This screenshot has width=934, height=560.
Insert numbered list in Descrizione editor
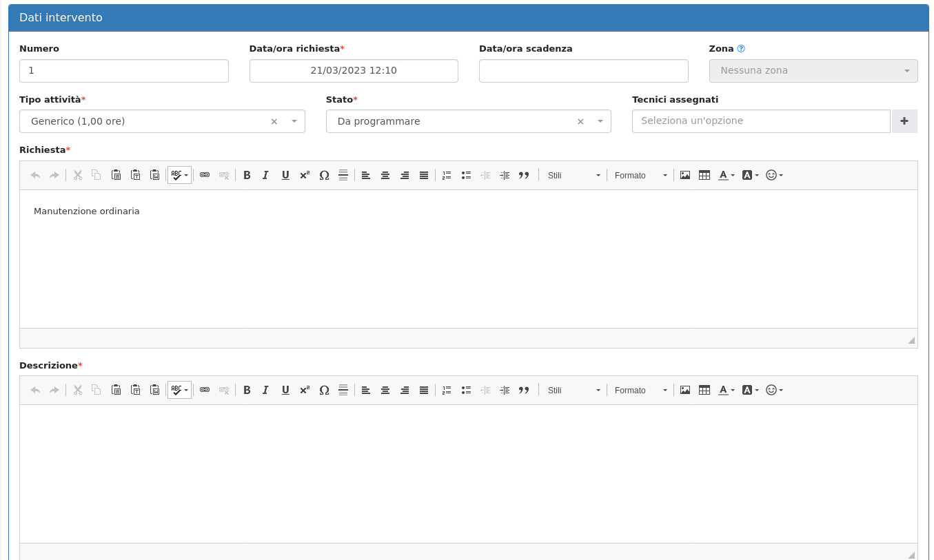pos(447,391)
